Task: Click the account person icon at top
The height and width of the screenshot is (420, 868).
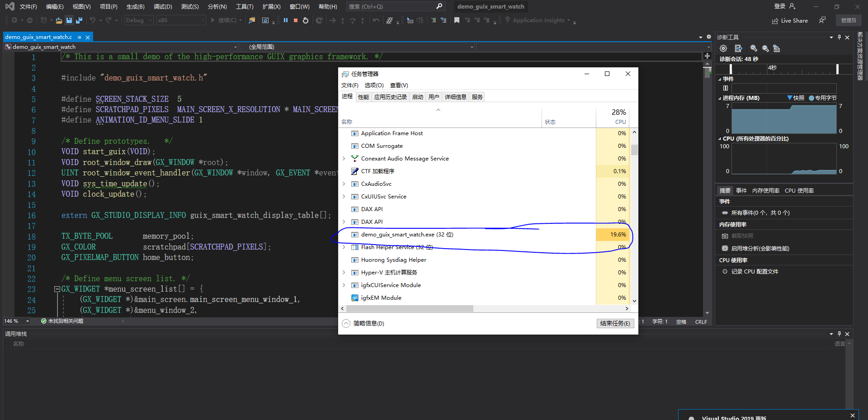Action: click(792, 6)
